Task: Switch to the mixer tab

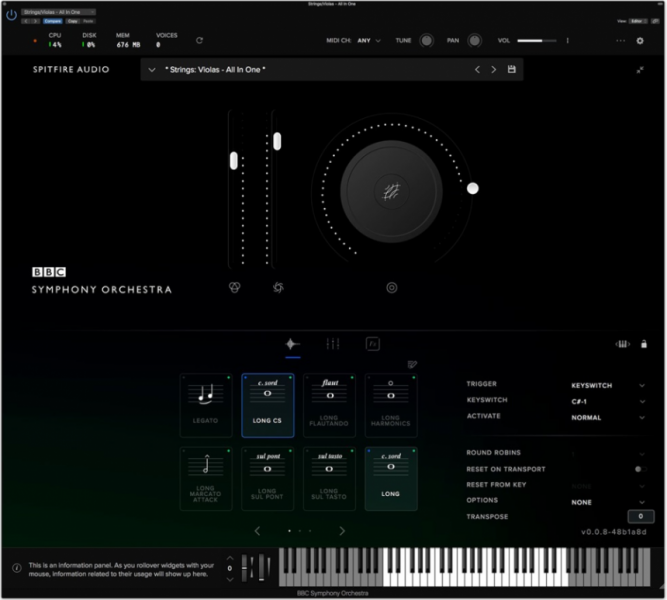Action: point(333,344)
